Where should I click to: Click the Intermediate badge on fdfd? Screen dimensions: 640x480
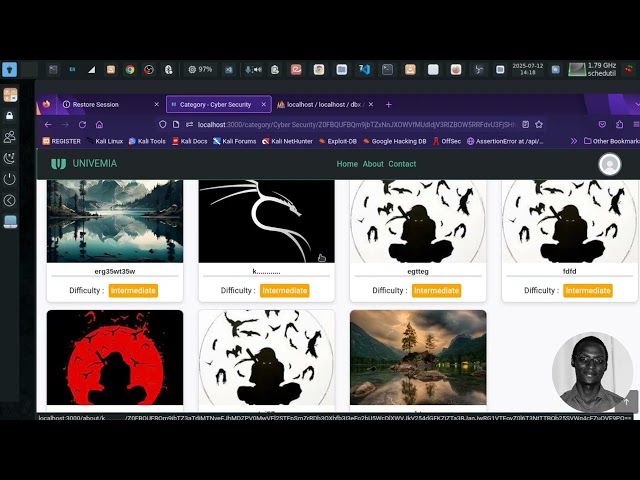[x=588, y=291]
